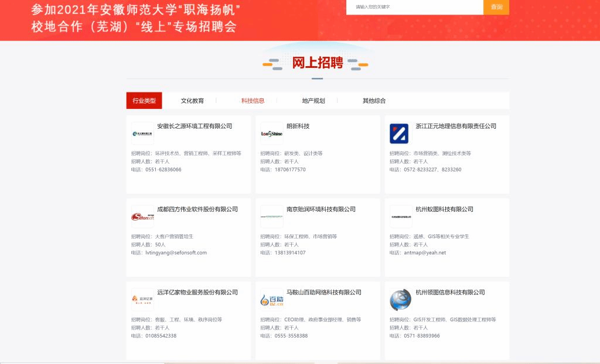Screen dimensions: 600x364
Task: Click the 杭州领图 globe logo
Action: click(x=400, y=300)
